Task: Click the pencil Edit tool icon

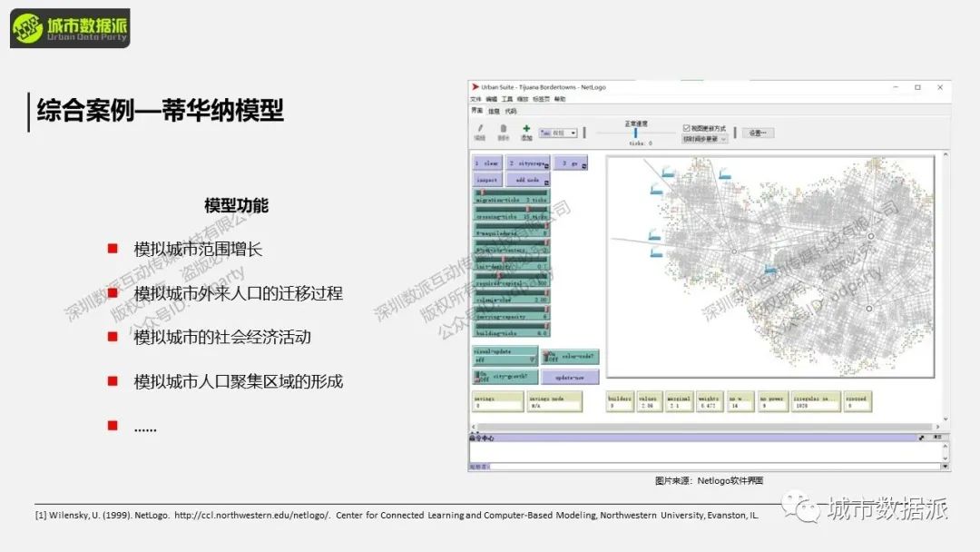Action: [x=480, y=128]
